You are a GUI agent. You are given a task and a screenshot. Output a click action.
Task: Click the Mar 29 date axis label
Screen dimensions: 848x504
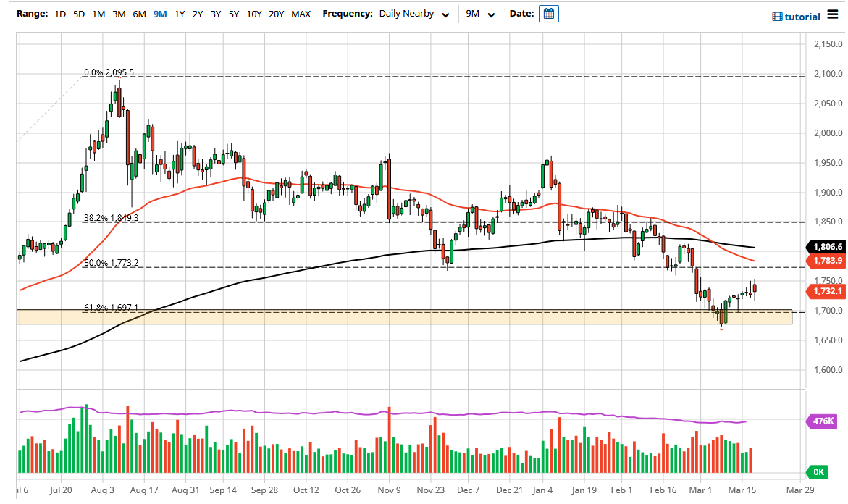(x=800, y=490)
